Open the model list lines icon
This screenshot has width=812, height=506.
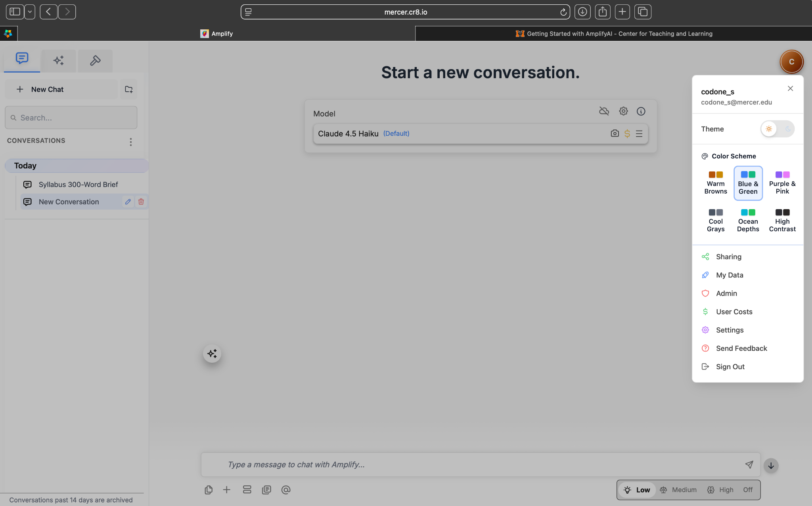[639, 134]
